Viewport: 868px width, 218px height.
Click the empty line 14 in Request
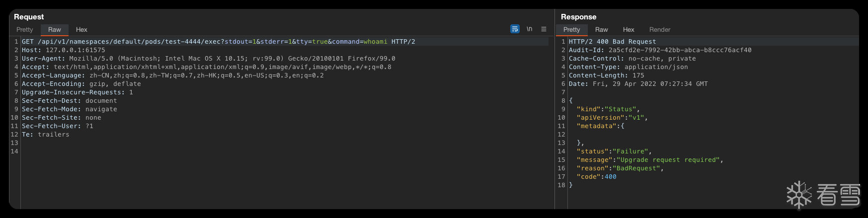click(x=149, y=151)
